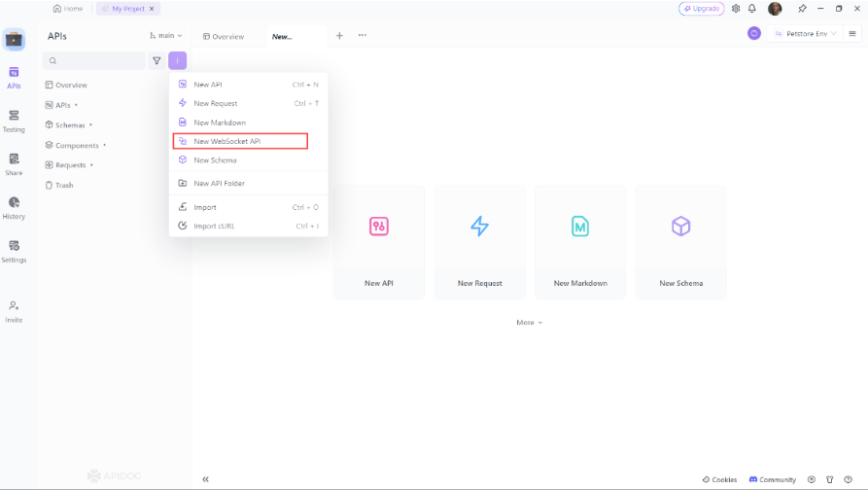Screen dimensions: 868x490
Task: Focus the API search field
Action: (94, 61)
